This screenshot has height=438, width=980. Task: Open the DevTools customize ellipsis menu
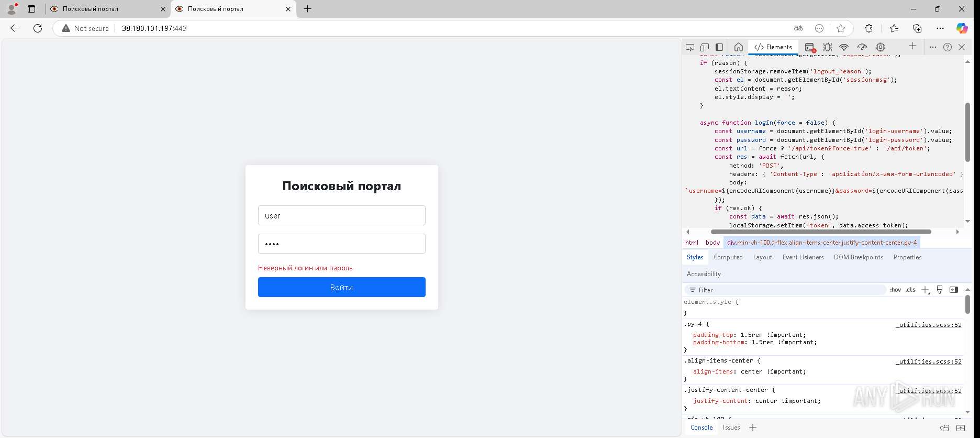[933, 47]
